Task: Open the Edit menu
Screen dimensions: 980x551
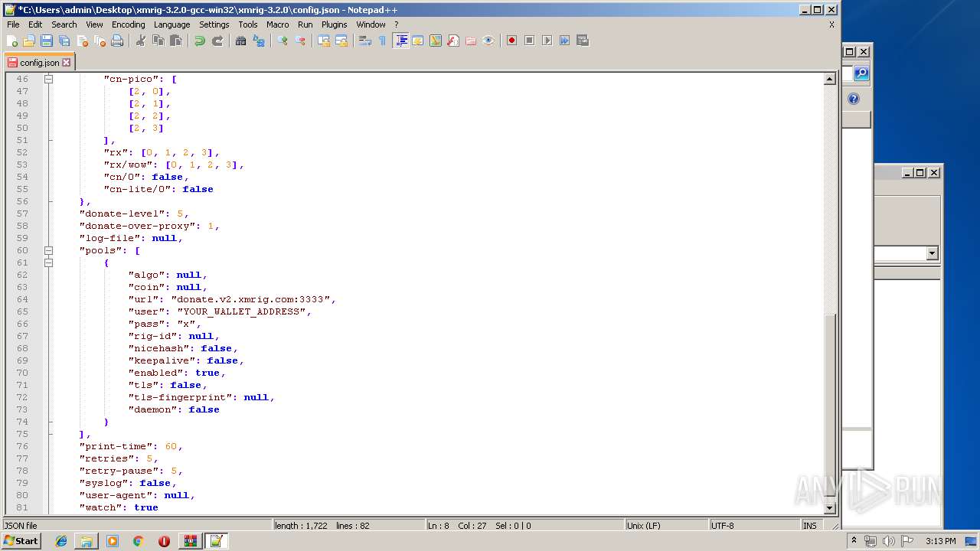Action: (35, 24)
